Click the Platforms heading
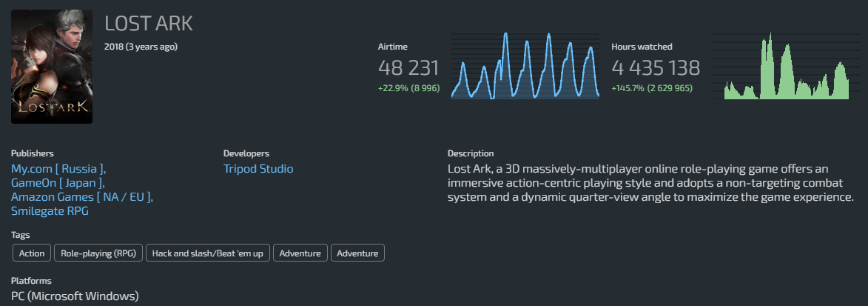Screen dimensions: 868x306 31,281
